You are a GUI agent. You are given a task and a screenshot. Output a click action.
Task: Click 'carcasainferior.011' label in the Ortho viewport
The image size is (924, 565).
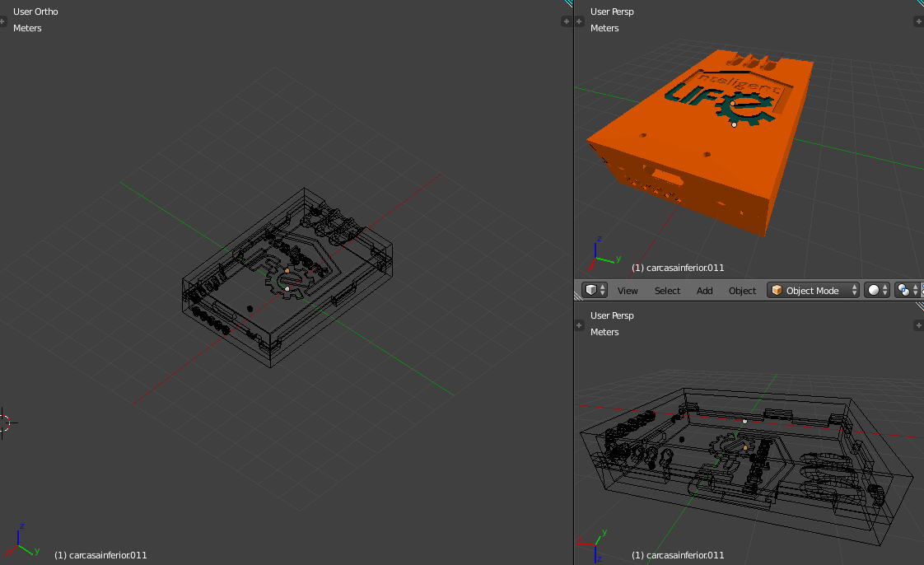[x=108, y=555]
